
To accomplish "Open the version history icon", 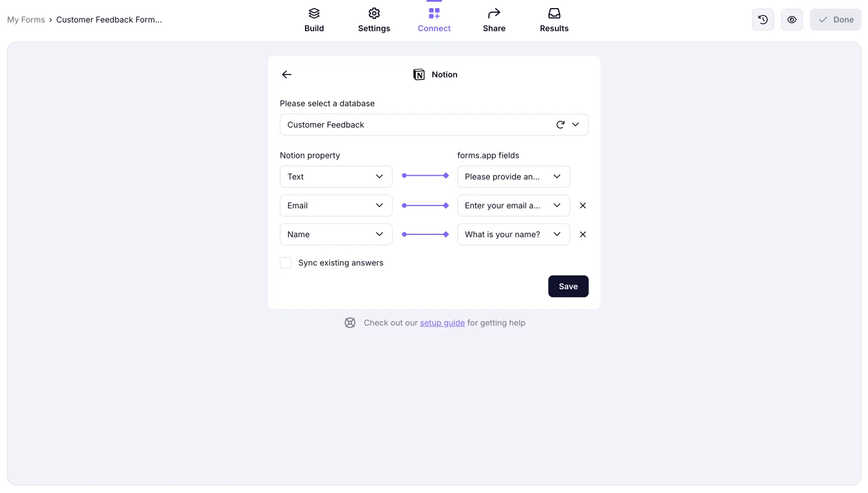I will [x=763, y=19].
